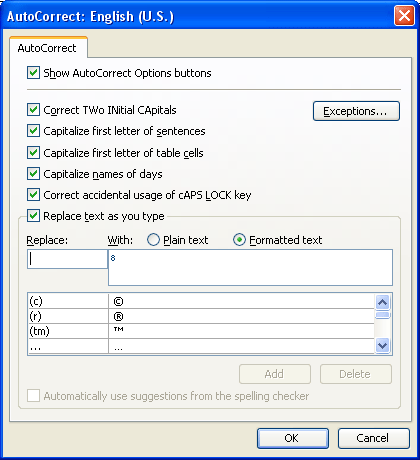
Task: Click into the Replace input field
Action: click(x=67, y=259)
